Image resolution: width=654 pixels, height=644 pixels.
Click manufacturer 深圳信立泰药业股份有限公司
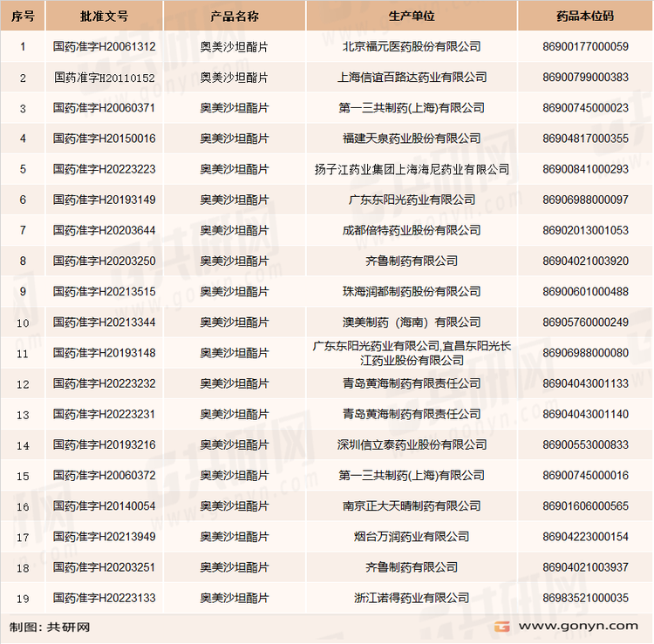click(412, 444)
